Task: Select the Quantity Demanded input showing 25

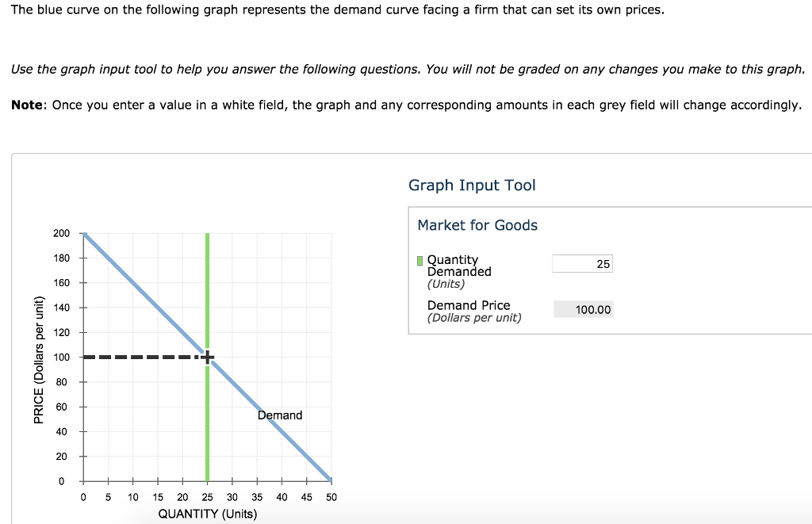Action: pos(582,263)
